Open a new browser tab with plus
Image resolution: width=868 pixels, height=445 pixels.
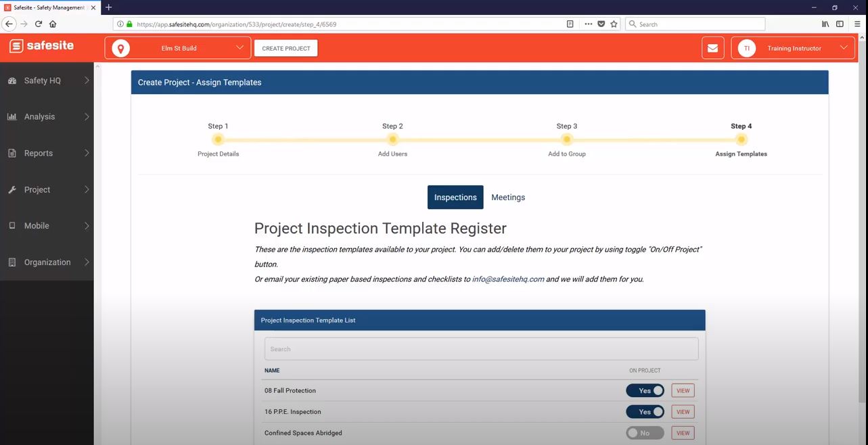[108, 7]
